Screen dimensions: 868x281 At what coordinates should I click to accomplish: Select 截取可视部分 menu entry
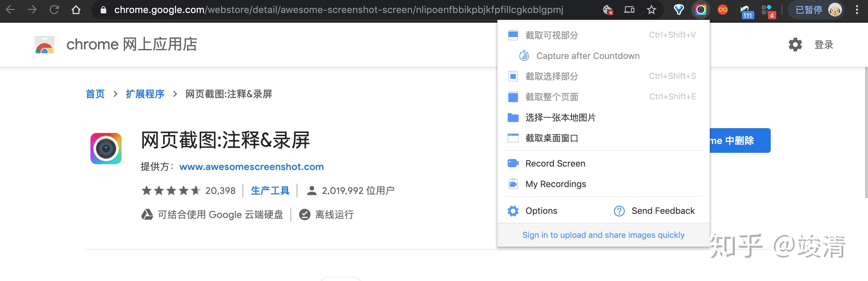(x=604, y=35)
